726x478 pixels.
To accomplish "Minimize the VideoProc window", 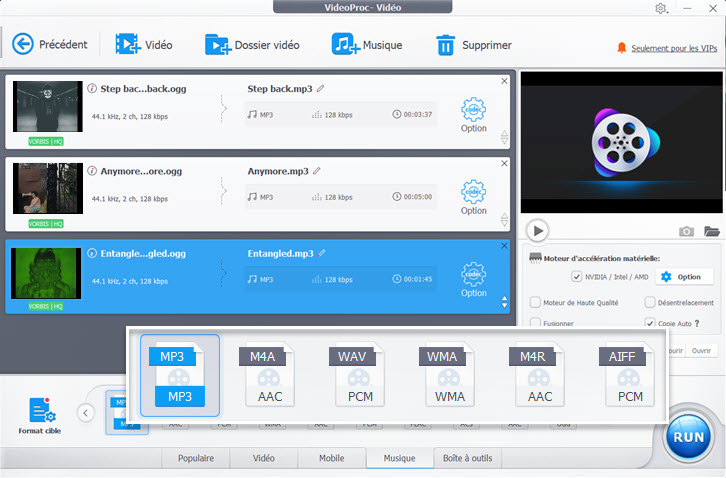I will click(x=687, y=8).
